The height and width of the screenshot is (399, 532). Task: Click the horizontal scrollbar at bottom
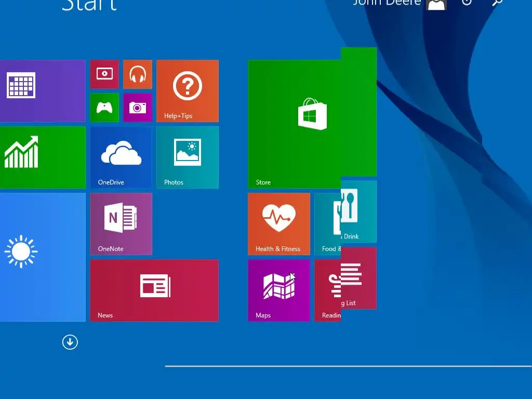(x=349, y=366)
